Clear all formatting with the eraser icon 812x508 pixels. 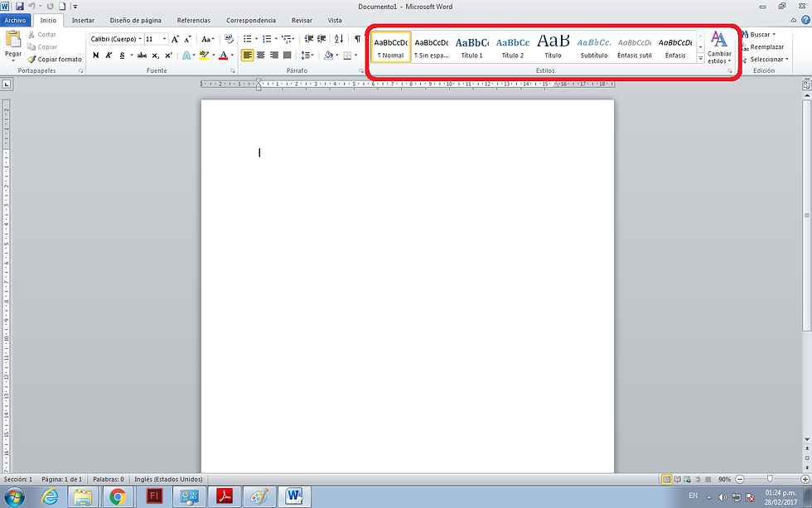click(x=229, y=39)
